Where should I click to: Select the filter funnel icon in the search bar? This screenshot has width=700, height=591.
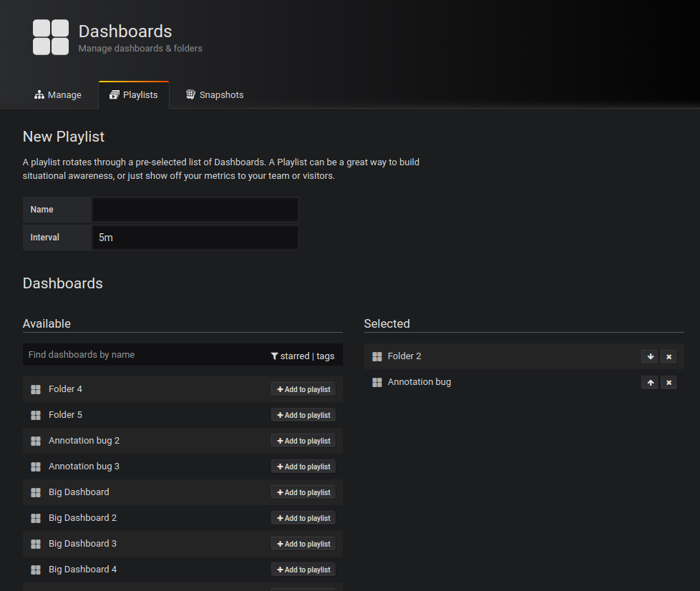[274, 355]
